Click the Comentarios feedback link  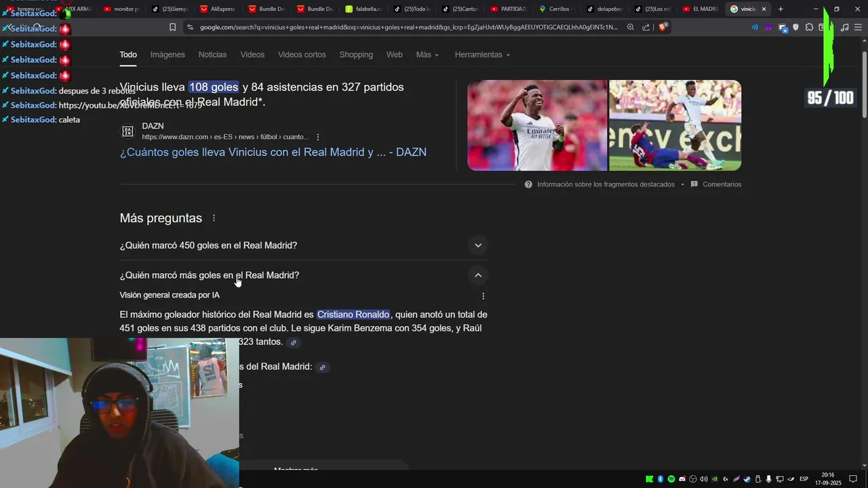722,184
